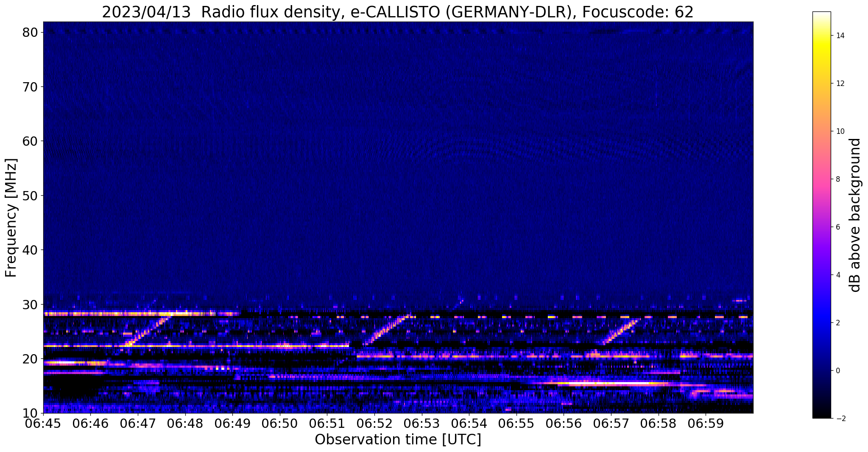Click the colorbar tick label 8

point(837,179)
